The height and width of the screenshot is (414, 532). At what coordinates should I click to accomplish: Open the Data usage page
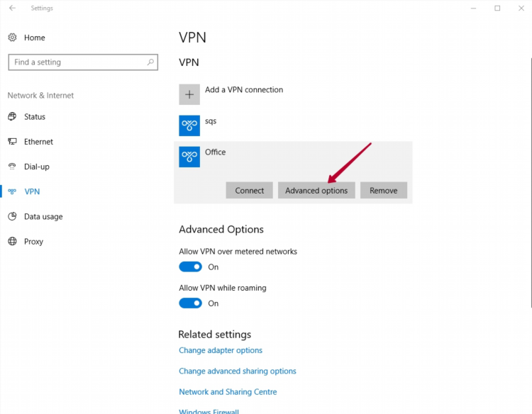click(43, 217)
